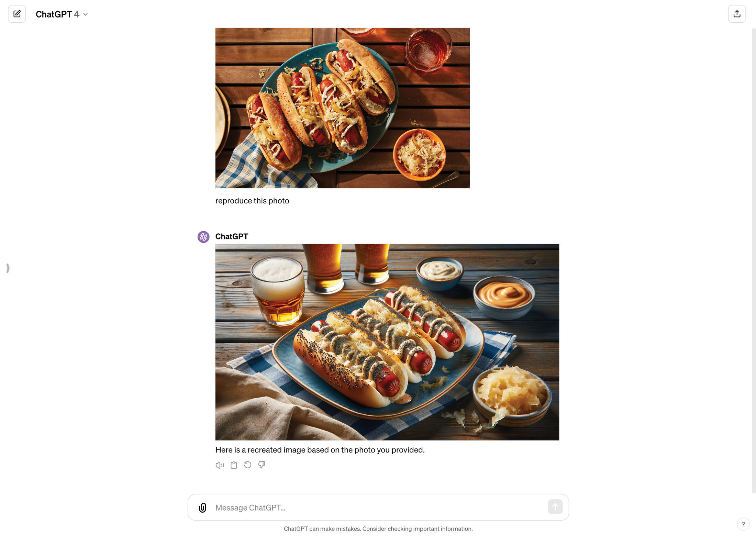Start a new chat with compose icon
The height and width of the screenshot is (536, 756).
(17, 14)
